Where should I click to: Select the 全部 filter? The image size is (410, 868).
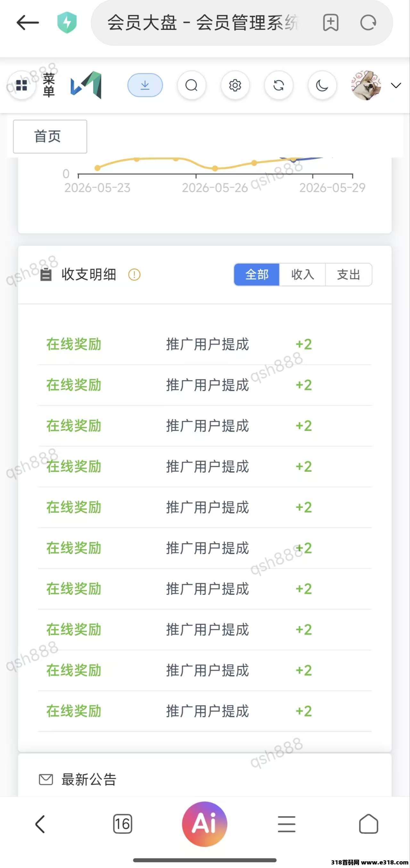pos(257,274)
